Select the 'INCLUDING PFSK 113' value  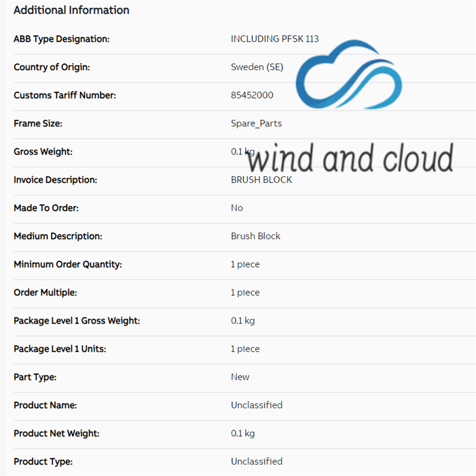275,39
